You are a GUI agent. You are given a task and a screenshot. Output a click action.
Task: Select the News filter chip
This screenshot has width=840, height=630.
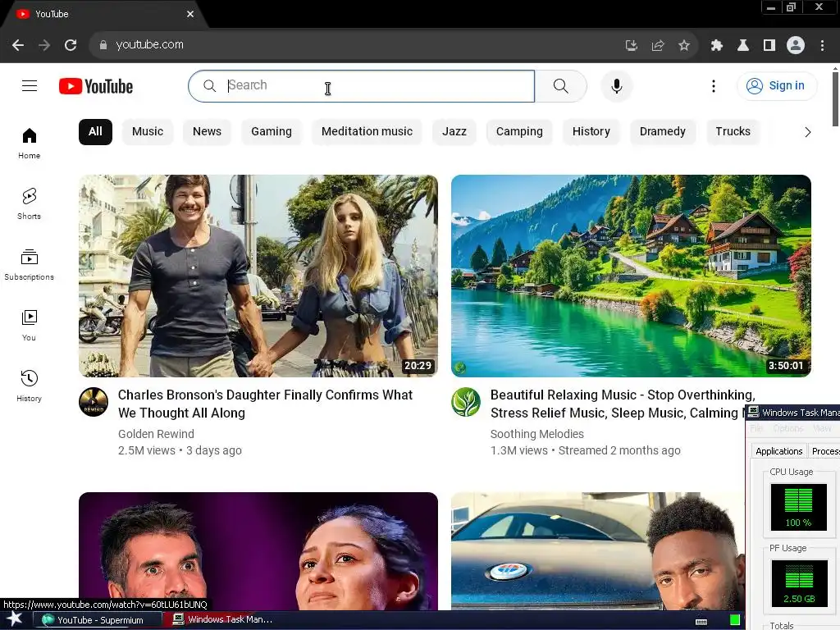207,132
